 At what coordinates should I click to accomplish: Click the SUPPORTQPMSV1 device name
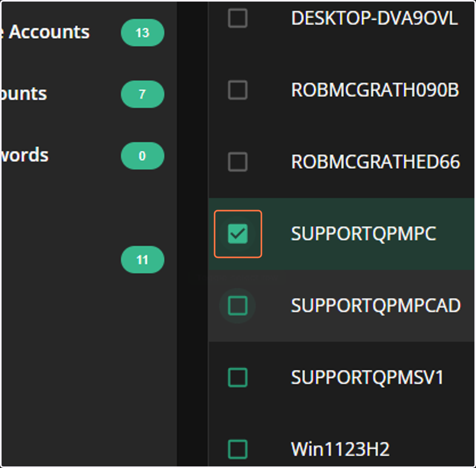[367, 377]
